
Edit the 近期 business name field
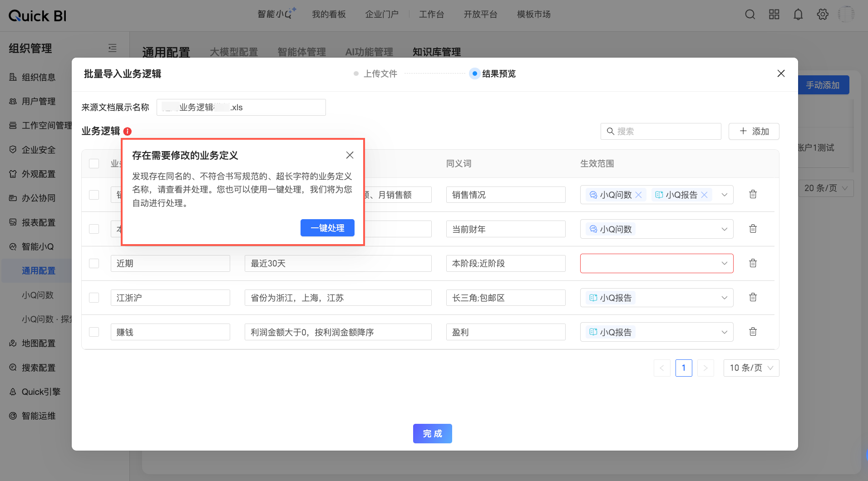click(x=170, y=263)
